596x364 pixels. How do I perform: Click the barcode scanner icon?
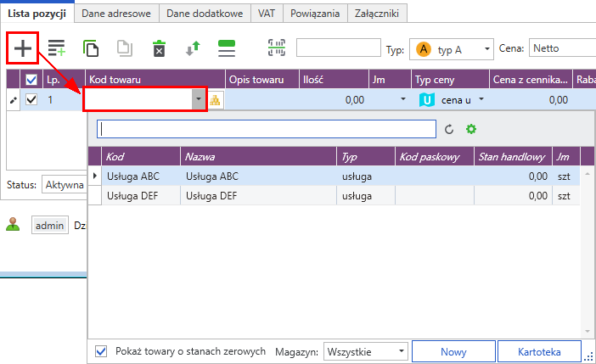click(276, 48)
